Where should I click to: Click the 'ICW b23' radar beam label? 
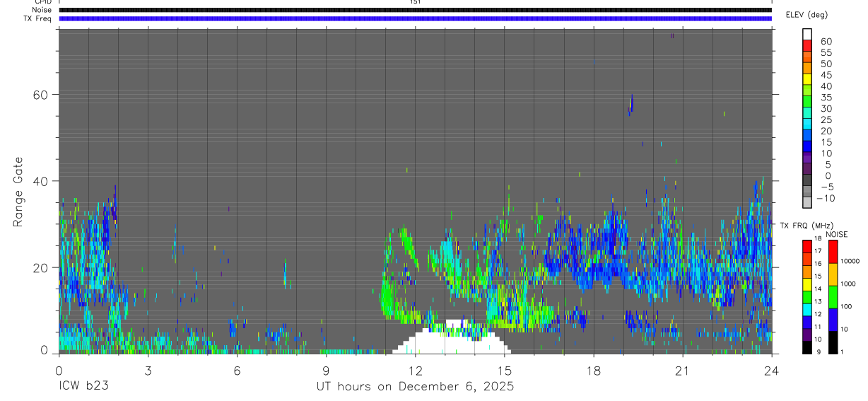[83, 387]
